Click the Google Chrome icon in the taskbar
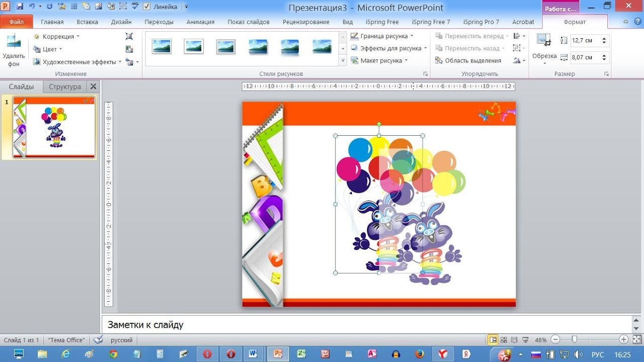The image size is (644, 362). click(x=113, y=353)
